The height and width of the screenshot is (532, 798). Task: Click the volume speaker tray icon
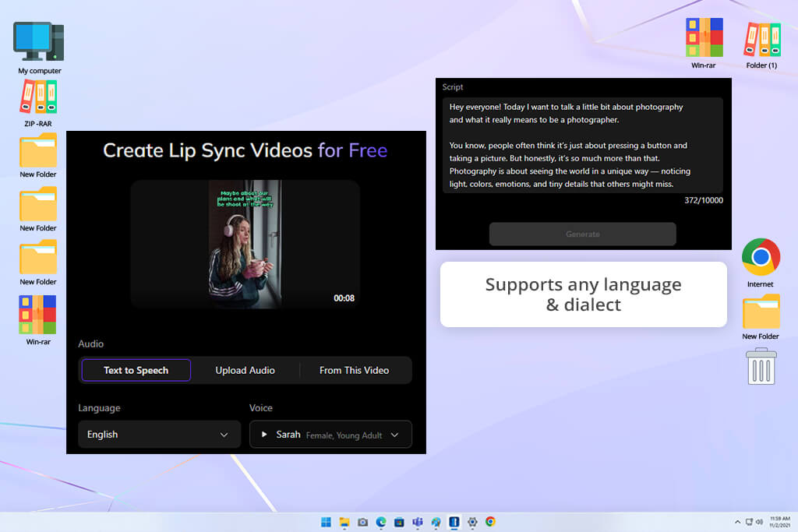pos(759,522)
